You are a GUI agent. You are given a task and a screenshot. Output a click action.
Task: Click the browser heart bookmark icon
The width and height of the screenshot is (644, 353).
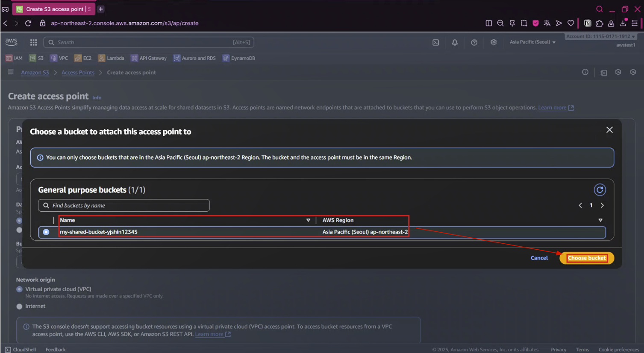click(570, 23)
